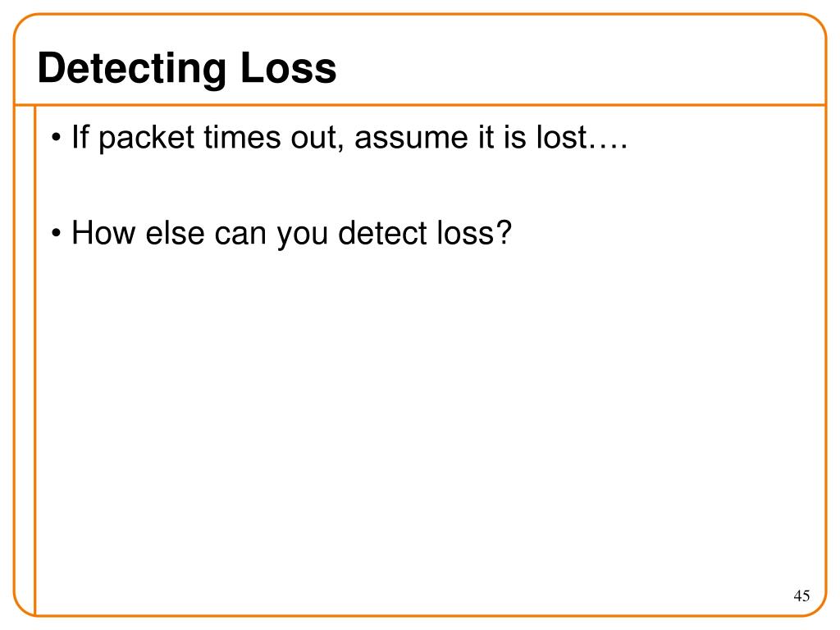Click the word "If" starting the first bullet
This screenshot has width=840, height=630.
(80, 139)
